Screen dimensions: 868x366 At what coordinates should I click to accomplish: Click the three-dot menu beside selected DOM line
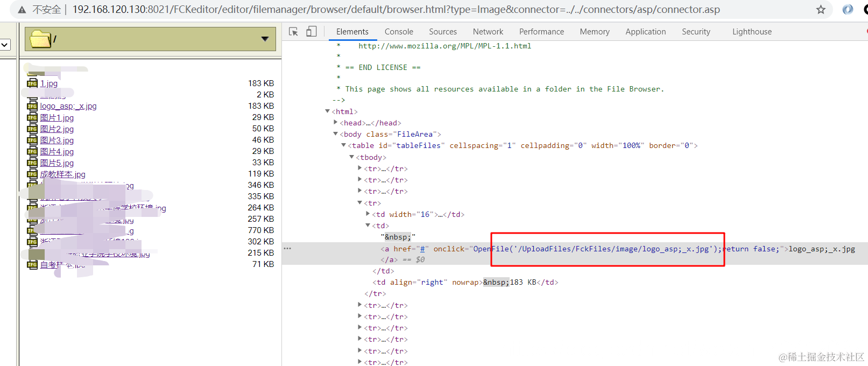(287, 249)
